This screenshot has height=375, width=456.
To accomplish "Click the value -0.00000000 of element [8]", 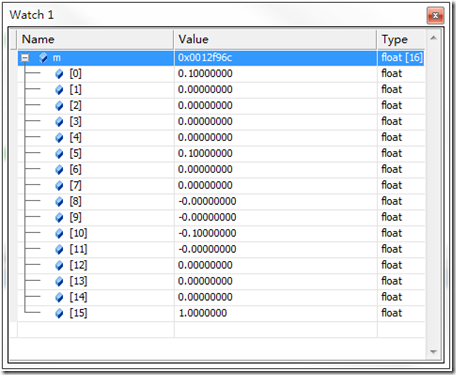I will click(x=207, y=202).
